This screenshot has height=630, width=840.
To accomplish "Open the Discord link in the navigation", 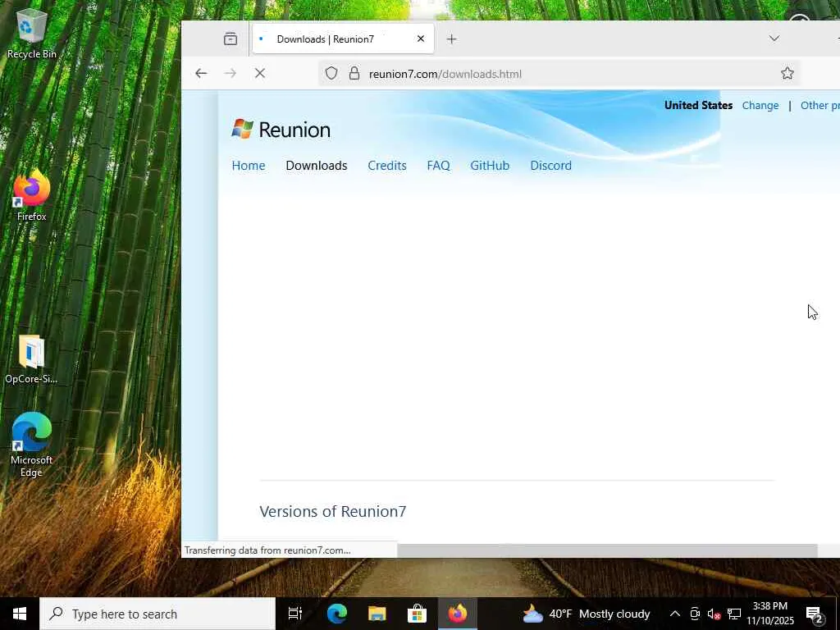I will 550,166.
